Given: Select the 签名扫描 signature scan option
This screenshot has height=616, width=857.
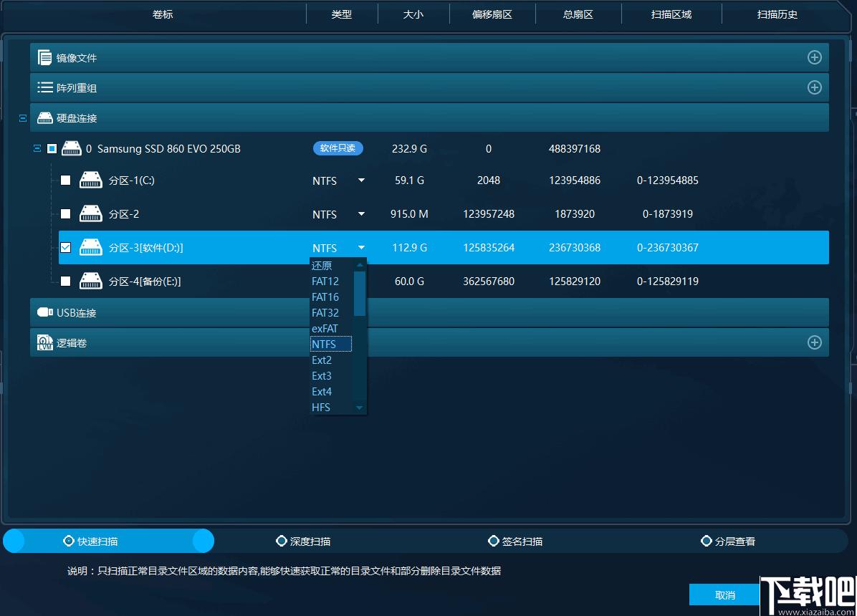Looking at the screenshot, I should click(515, 541).
